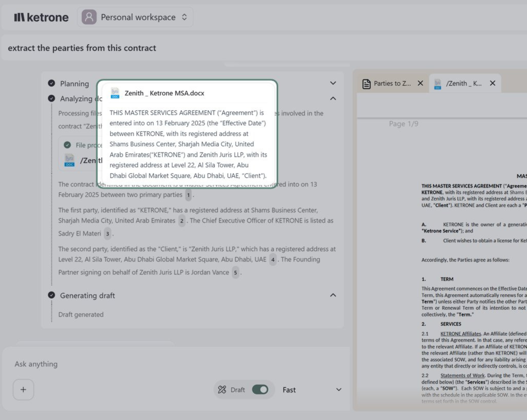Screen dimensions: 527x420
Task: Collapse the Generating draft step
Action: click(x=333, y=295)
